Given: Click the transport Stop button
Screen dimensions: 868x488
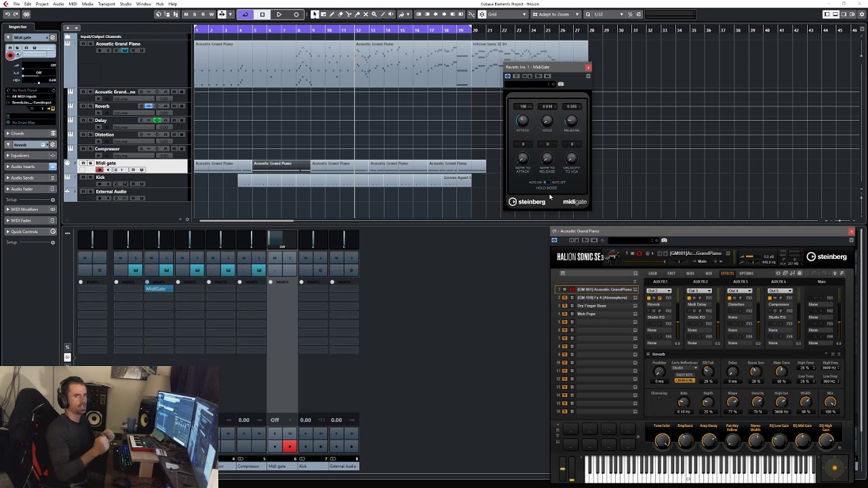Looking at the screenshot, I should click(262, 14).
